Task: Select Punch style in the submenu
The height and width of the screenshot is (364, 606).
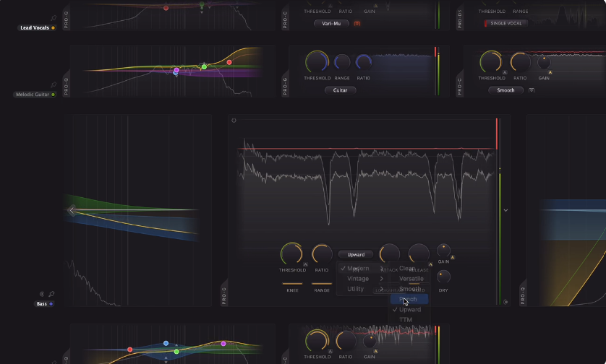Action: (x=409, y=299)
